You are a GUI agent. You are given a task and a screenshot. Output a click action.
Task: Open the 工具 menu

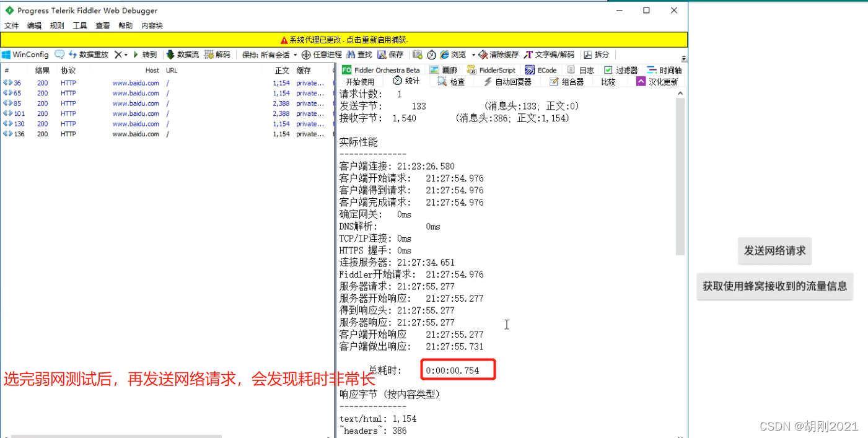[80, 25]
